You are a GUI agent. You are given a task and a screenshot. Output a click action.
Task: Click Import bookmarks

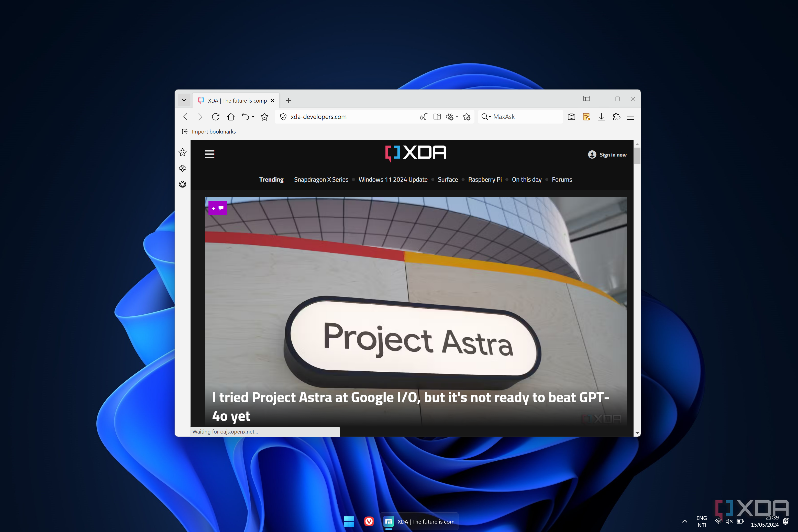(209, 132)
